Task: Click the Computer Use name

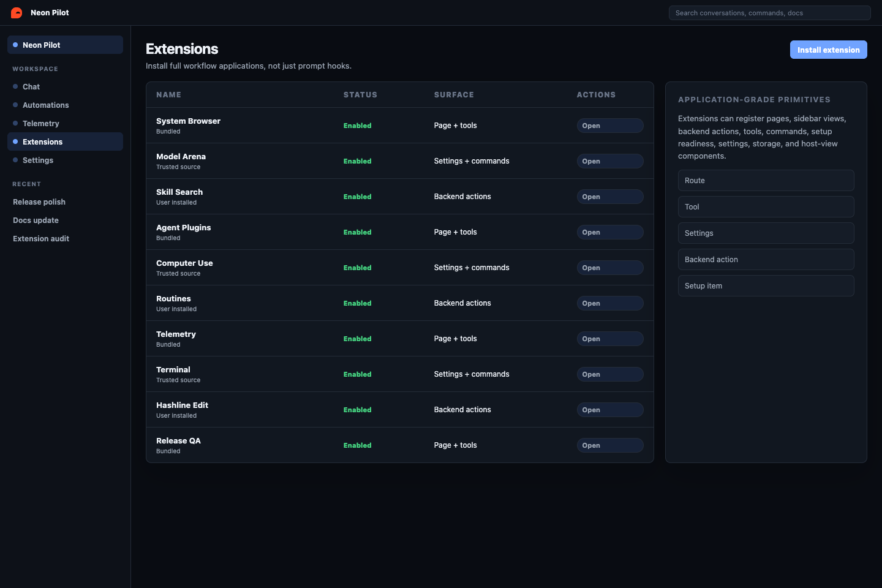Action: point(184,263)
